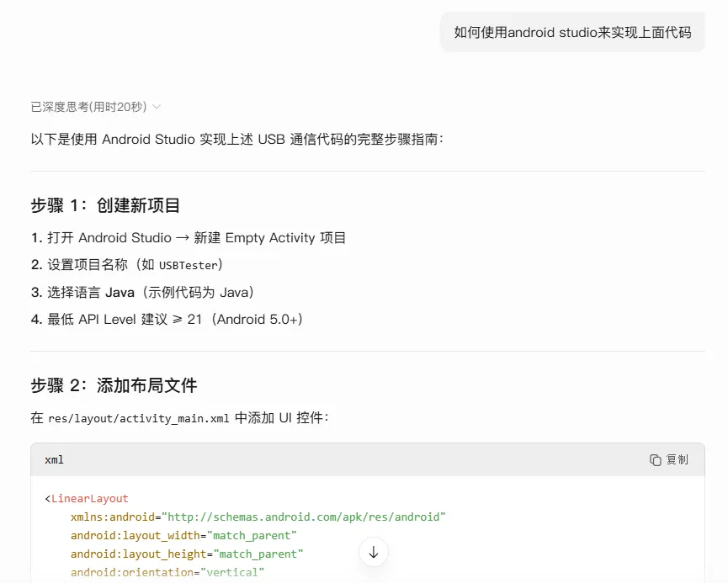
Task: Click the inline code USBTester
Action: 188,266
